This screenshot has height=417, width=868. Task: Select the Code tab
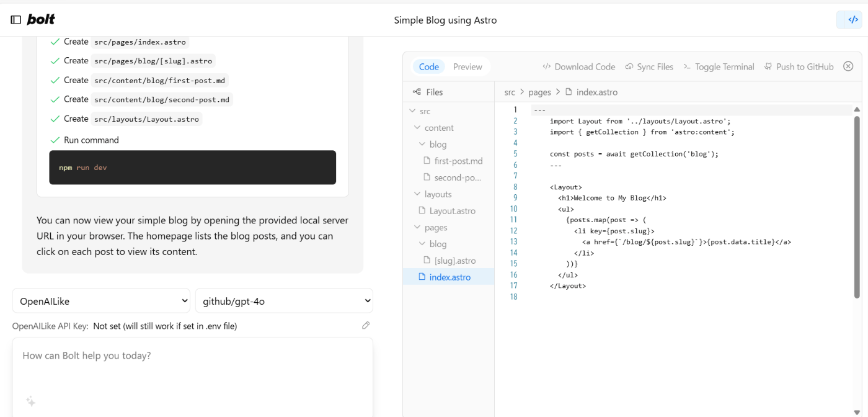428,66
